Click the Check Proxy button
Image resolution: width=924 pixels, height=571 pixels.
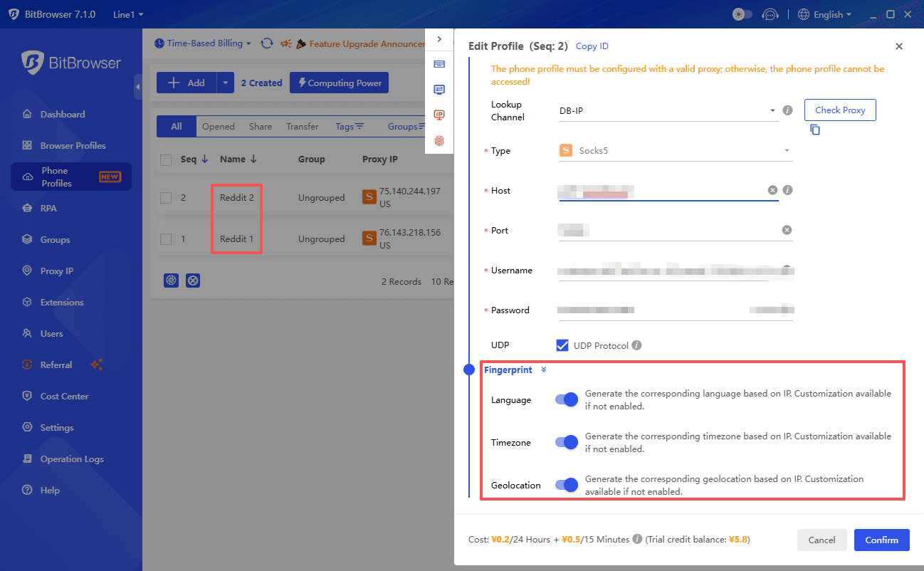coord(840,110)
